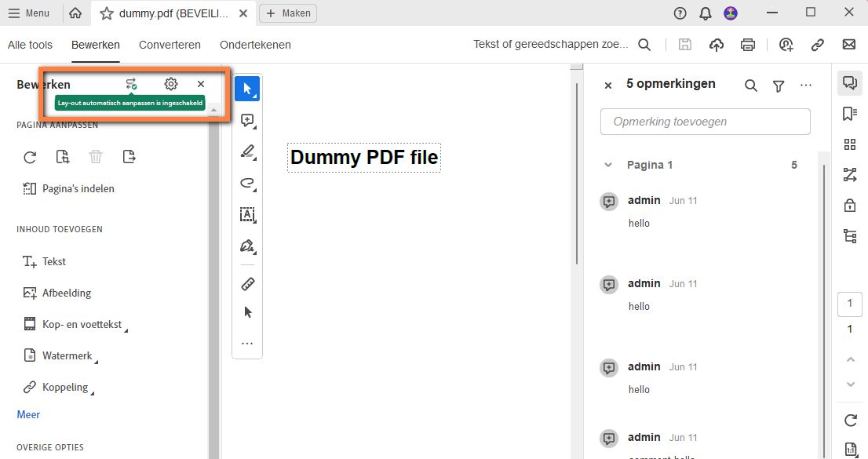Select the measuring ruler tool
This screenshot has height=459, width=868.
point(247,284)
